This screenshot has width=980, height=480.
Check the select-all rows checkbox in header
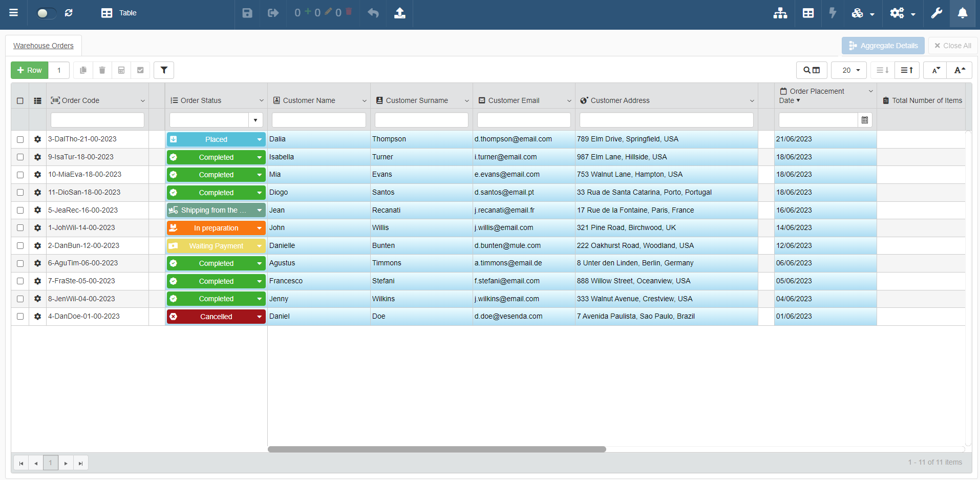click(20, 101)
